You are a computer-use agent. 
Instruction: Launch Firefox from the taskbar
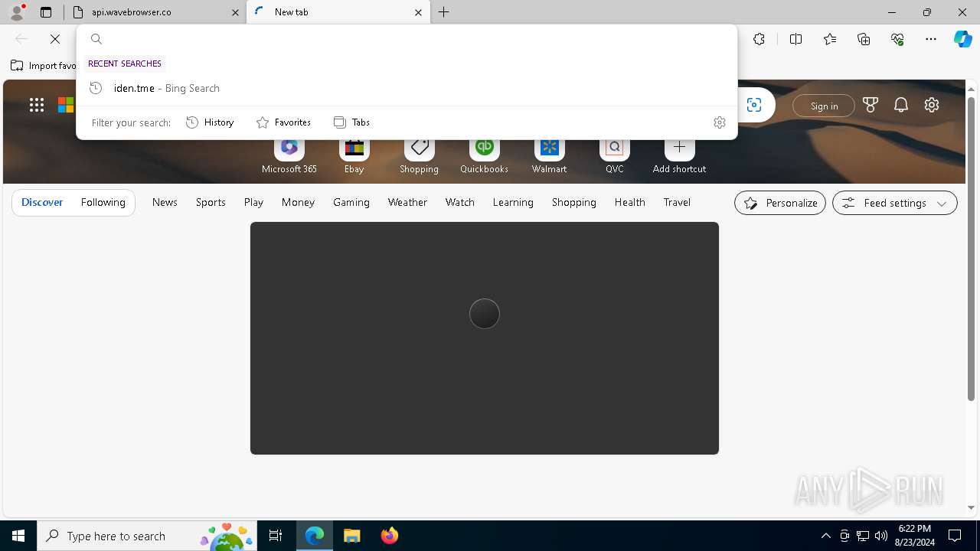(x=389, y=536)
